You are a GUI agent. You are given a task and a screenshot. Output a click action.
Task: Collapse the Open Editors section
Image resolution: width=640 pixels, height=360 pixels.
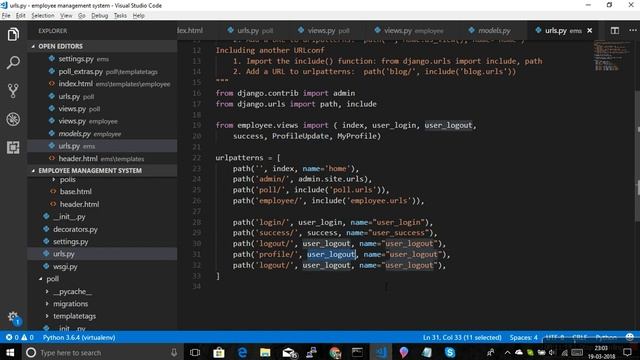(x=102, y=46)
